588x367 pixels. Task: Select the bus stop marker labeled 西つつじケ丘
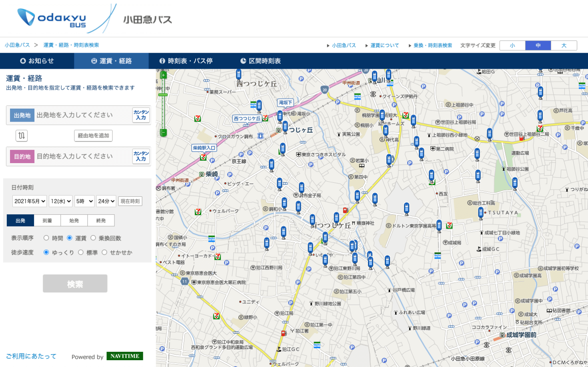pos(247,118)
